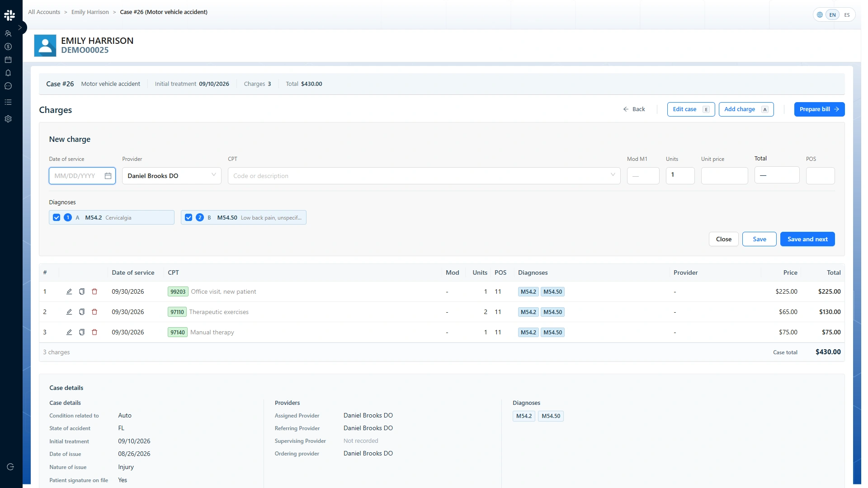Open the Provider dropdown Daniel Brooks DO

(172, 176)
